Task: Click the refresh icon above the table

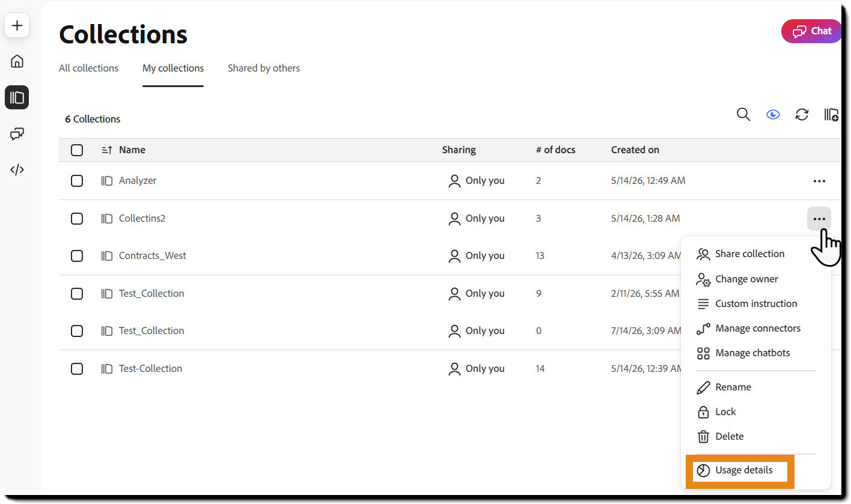Action: [802, 114]
